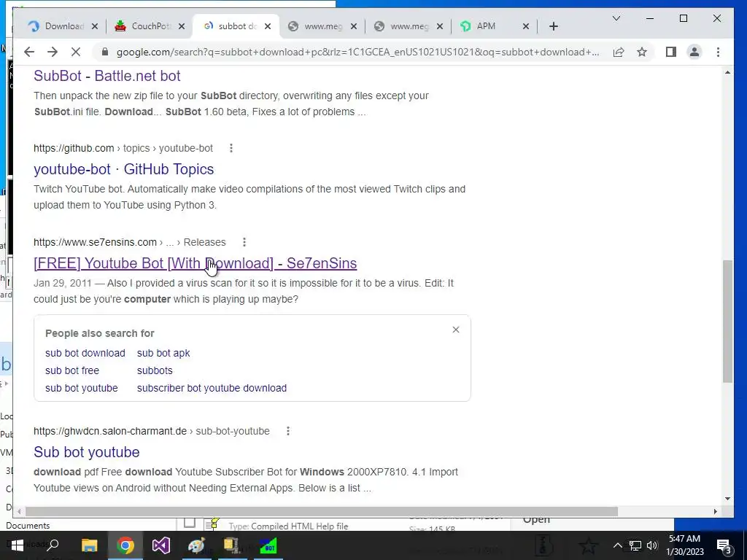This screenshot has width=747, height=560.
Task: Open youtube-bot GitHub Topics result
Action: coord(124,169)
